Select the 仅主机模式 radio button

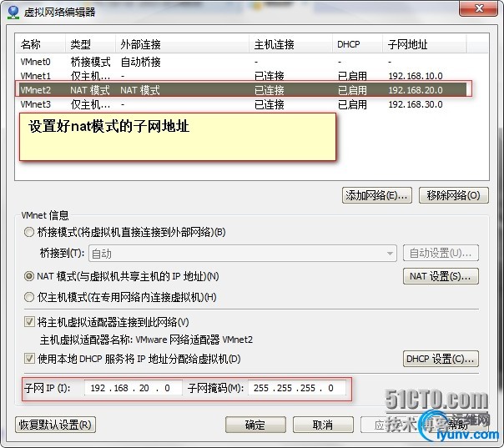pyautogui.click(x=29, y=297)
